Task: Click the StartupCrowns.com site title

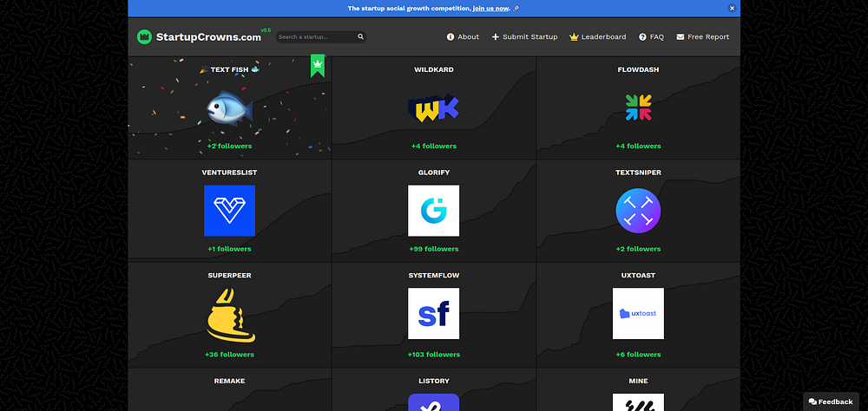Action: pos(208,37)
